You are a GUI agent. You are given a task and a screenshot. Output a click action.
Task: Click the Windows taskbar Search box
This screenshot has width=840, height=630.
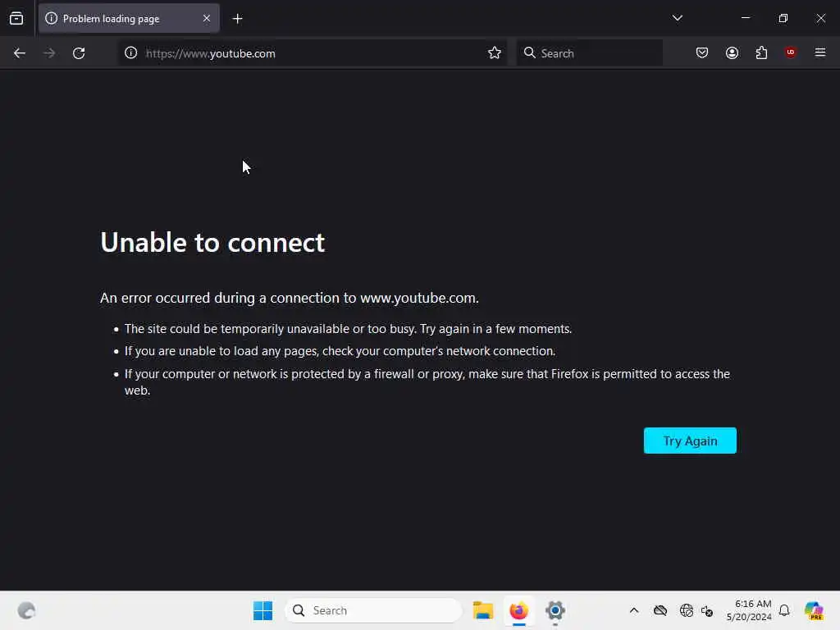point(373,610)
